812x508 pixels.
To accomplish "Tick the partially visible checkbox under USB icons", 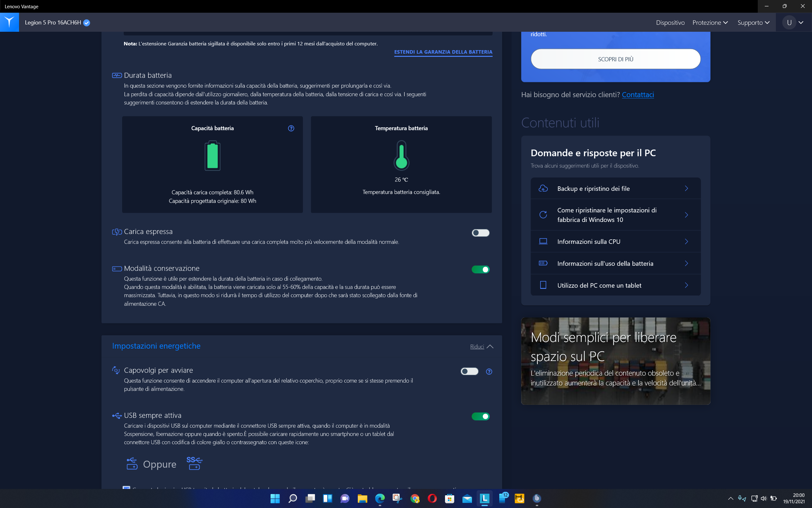I will 126,487.
